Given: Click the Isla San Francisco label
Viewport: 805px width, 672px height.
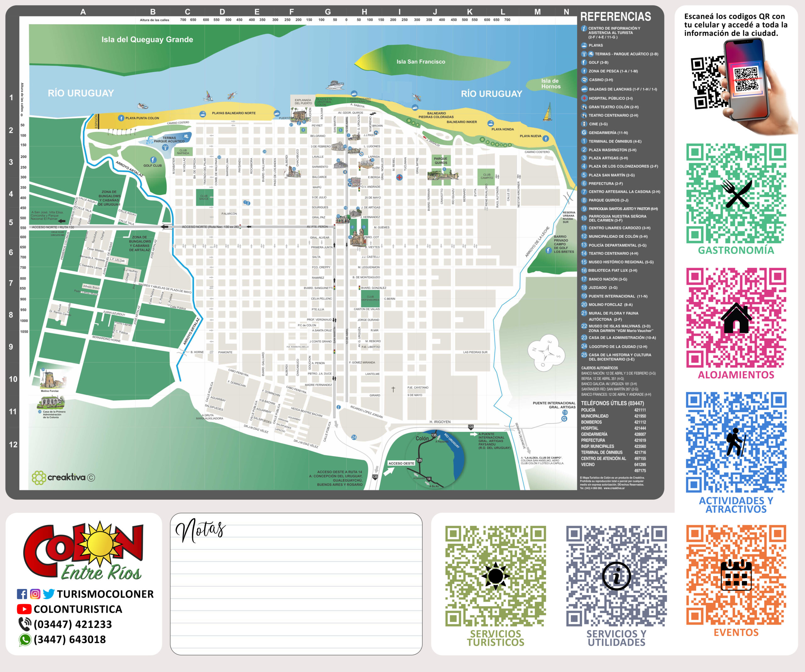Looking at the screenshot, I should 420,62.
